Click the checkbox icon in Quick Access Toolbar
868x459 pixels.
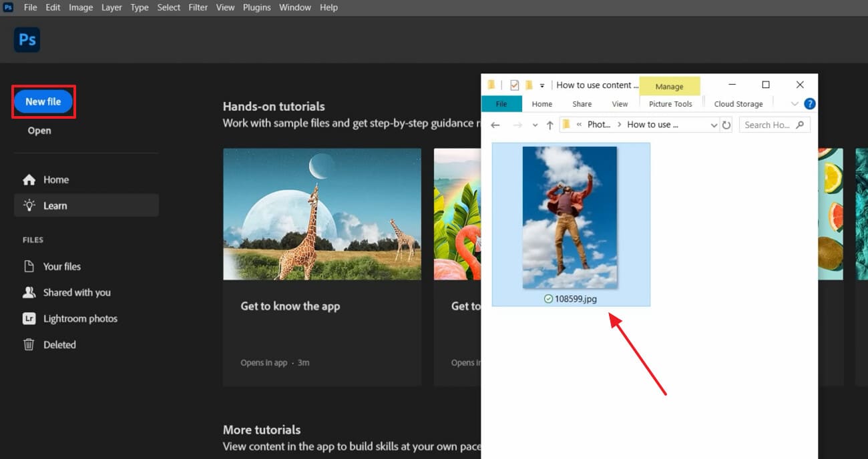514,85
